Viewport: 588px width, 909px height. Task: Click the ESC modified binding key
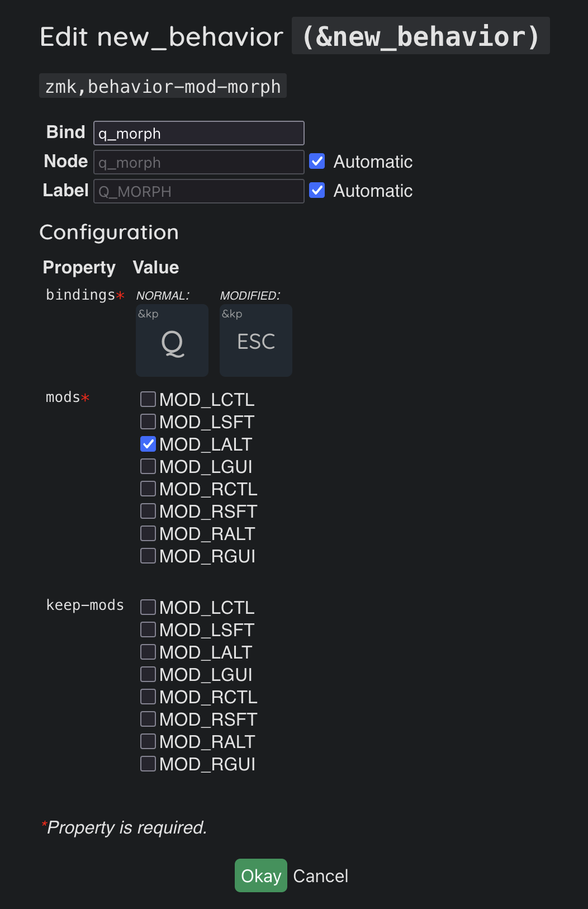[256, 340]
